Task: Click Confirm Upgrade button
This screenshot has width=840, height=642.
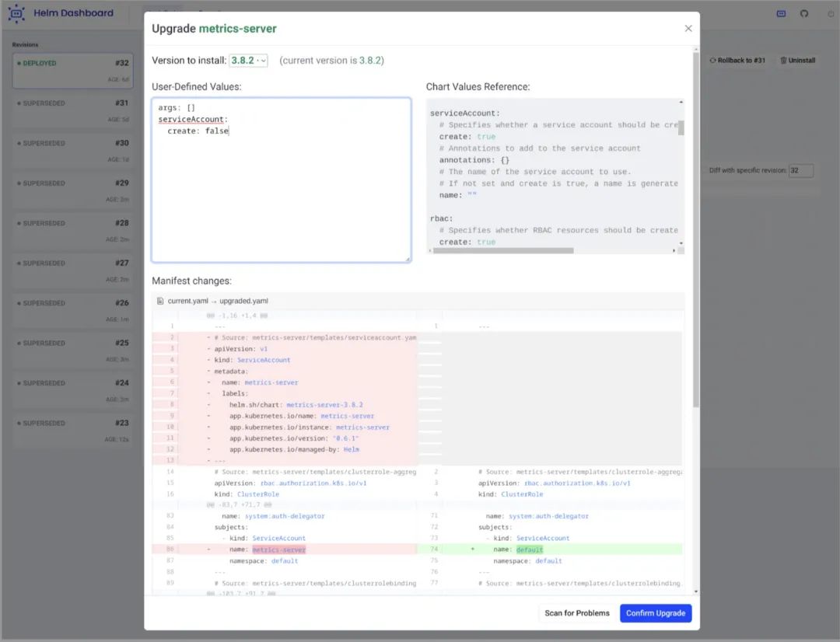Action: [656, 613]
